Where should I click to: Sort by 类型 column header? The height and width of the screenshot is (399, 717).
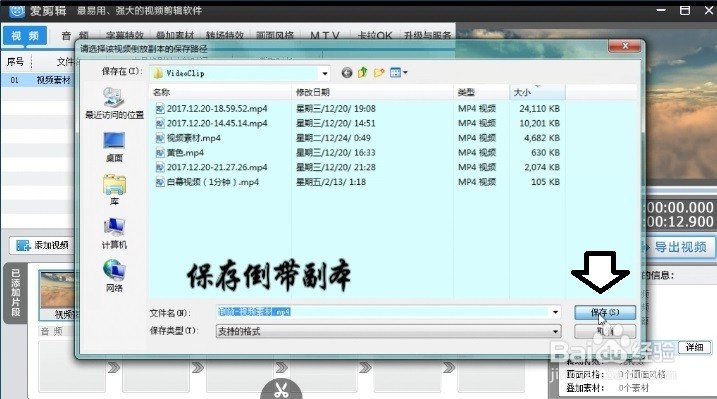[x=482, y=92]
